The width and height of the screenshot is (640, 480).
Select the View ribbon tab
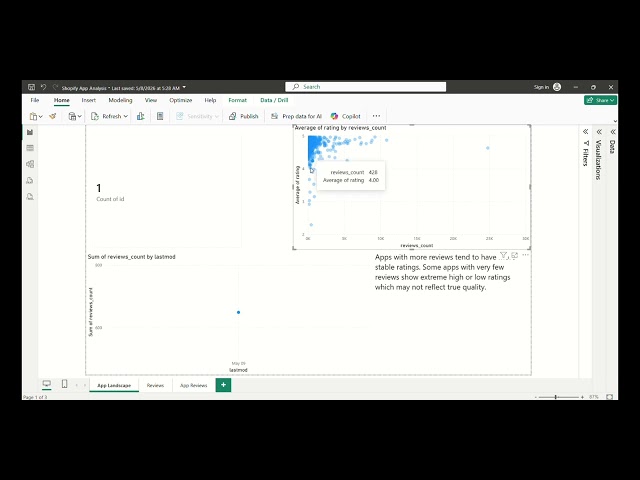click(x=151, y=100)
